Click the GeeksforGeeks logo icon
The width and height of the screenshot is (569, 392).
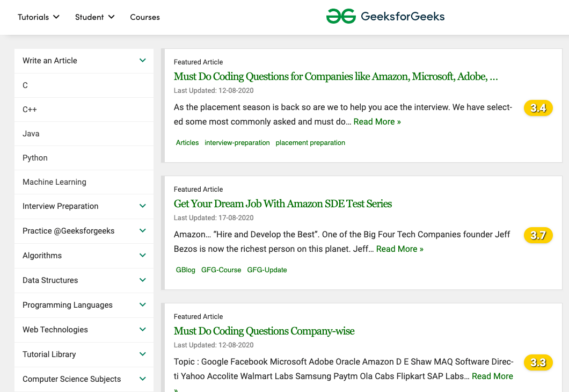point(341,17)
